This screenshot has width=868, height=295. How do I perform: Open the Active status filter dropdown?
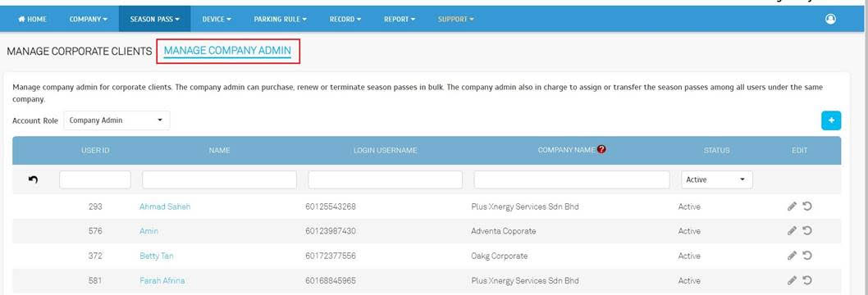pos(717,179)
